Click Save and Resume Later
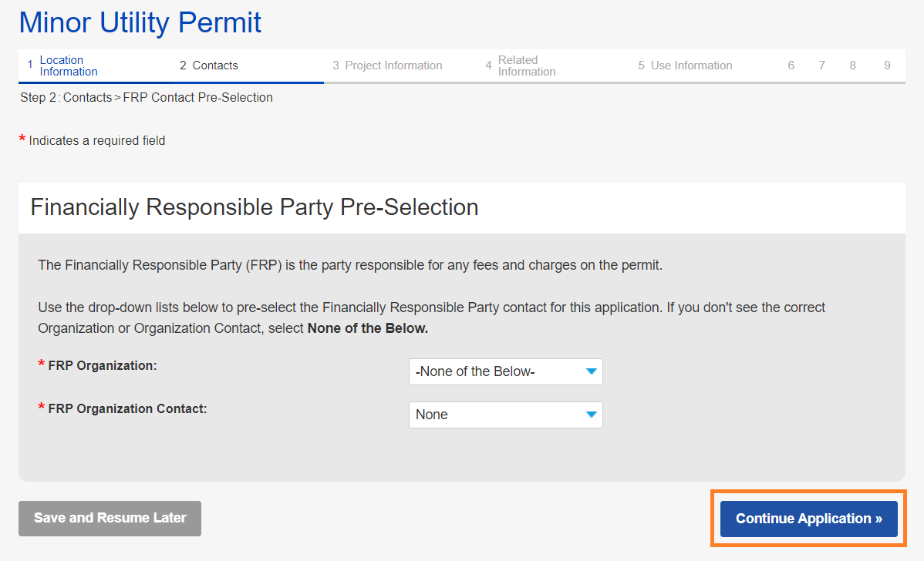The width and height of the screenshot is (924, 561). pyautogui.click(x=110, y=519)
